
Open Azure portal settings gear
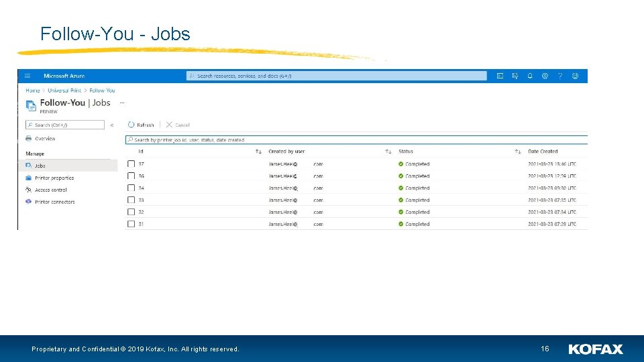545,76
